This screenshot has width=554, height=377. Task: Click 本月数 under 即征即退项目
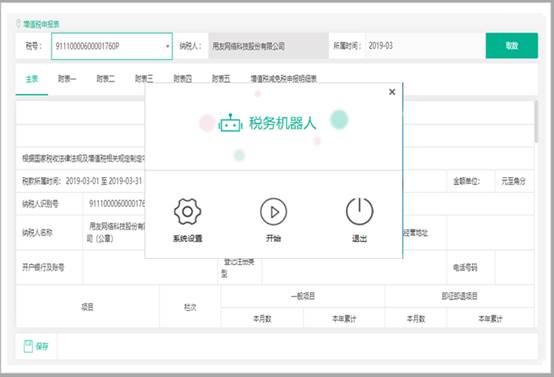click(416, 318)
